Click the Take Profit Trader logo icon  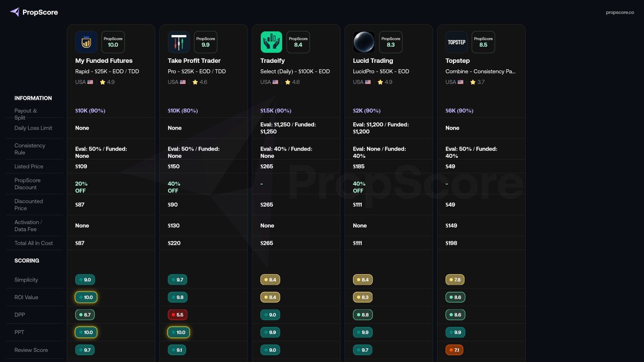click(179, 42)
